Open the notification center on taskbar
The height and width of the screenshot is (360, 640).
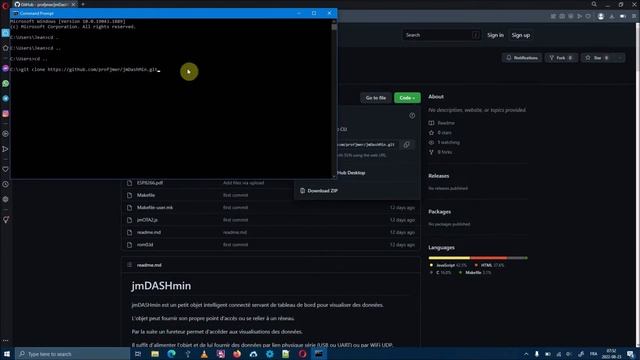click(x=631, y=354)
